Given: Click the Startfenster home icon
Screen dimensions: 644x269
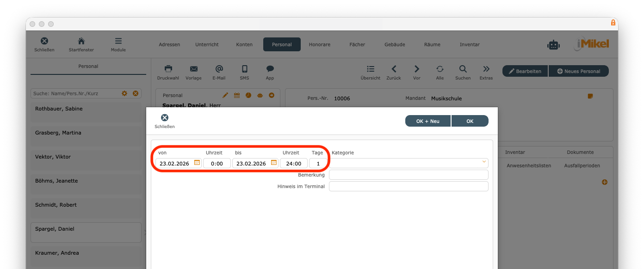Looking at the screenshot, I should point(81,41).
